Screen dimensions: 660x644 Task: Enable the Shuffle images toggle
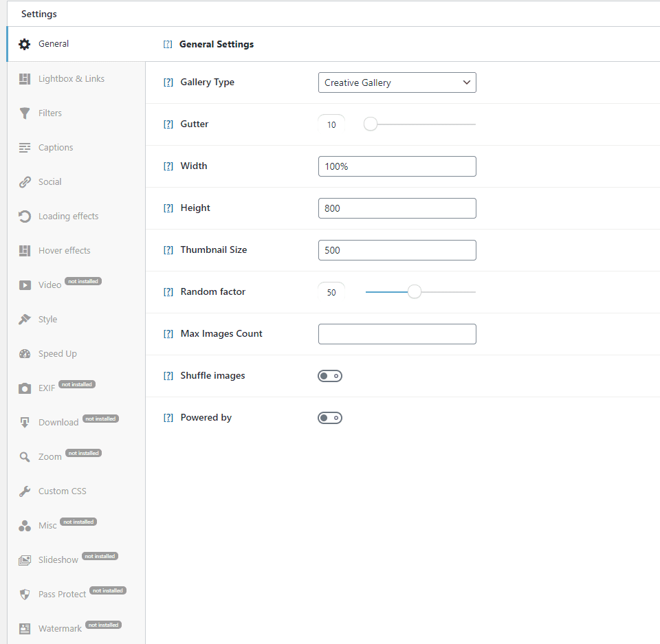coord(330,376)
